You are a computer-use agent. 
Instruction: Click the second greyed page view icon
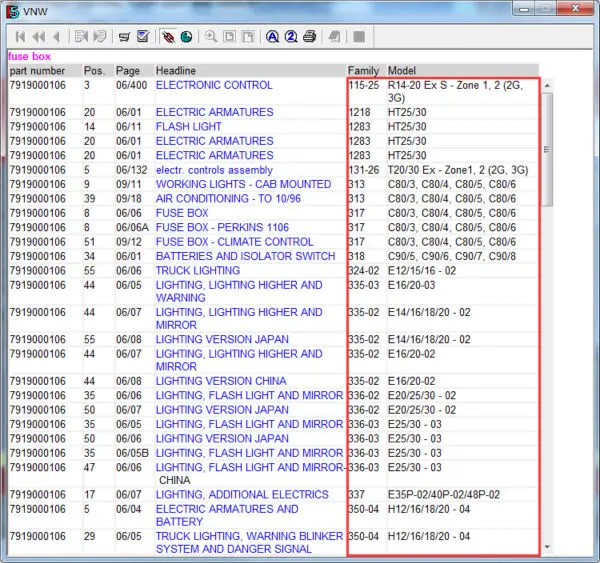[248, 37]
